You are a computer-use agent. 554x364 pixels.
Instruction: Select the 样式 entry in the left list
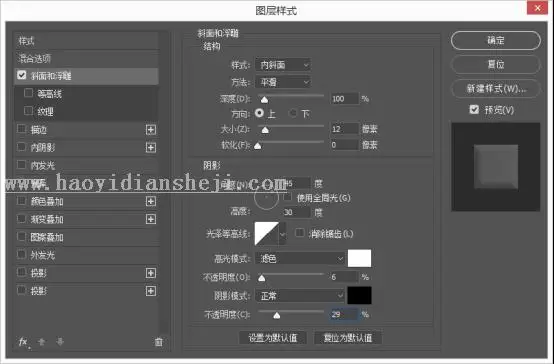(x=86, y=41)
